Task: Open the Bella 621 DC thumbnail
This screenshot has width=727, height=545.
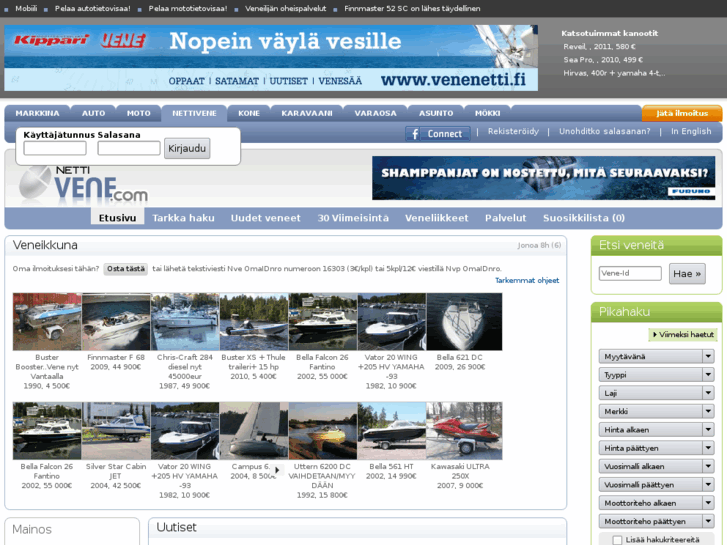Action: pos(464,321)
